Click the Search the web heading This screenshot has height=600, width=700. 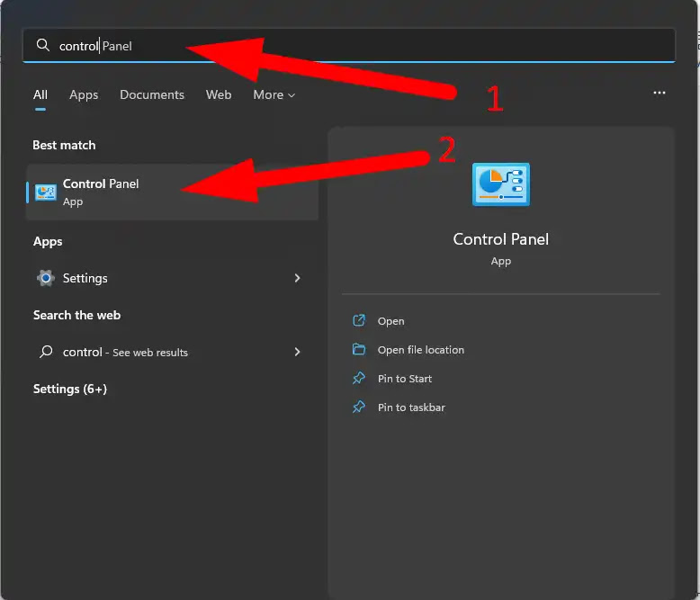coord(76,315)
